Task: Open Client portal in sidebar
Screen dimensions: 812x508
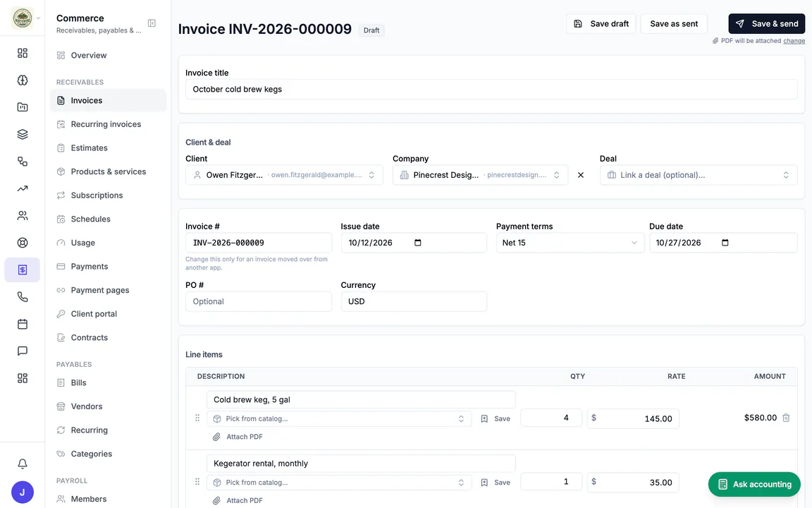Action: click(x=108, y=313)
